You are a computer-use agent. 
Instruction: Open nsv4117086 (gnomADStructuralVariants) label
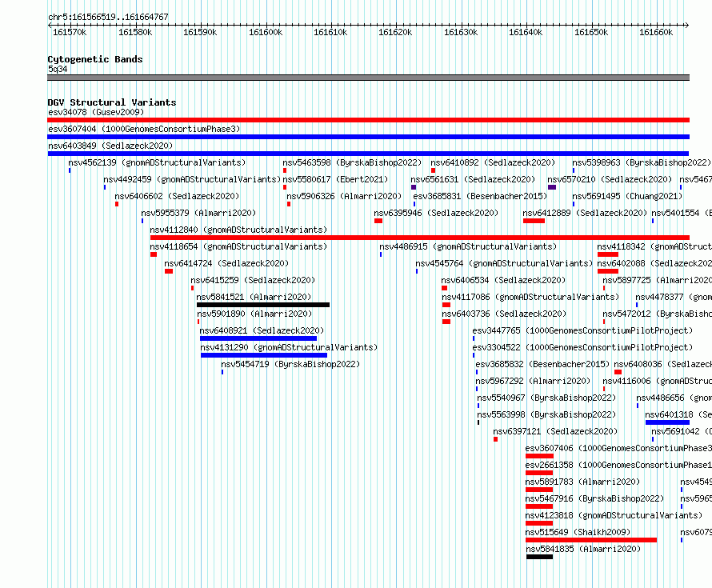coord(530,297)
